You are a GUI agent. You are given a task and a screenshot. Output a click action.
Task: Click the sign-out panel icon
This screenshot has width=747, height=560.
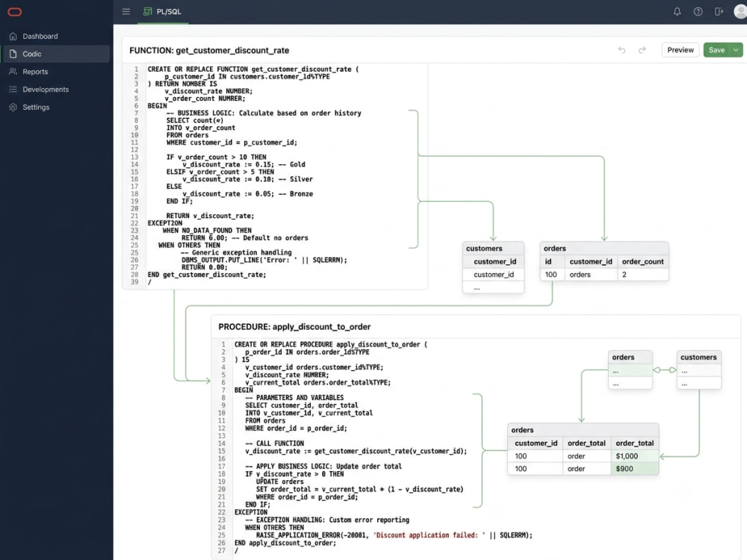[x=719, y=11]
